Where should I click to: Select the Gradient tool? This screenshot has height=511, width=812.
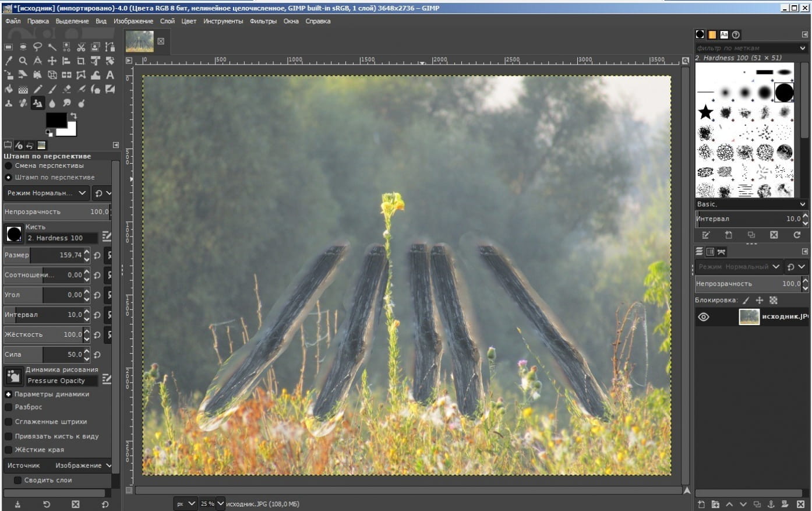click(23, 89)
